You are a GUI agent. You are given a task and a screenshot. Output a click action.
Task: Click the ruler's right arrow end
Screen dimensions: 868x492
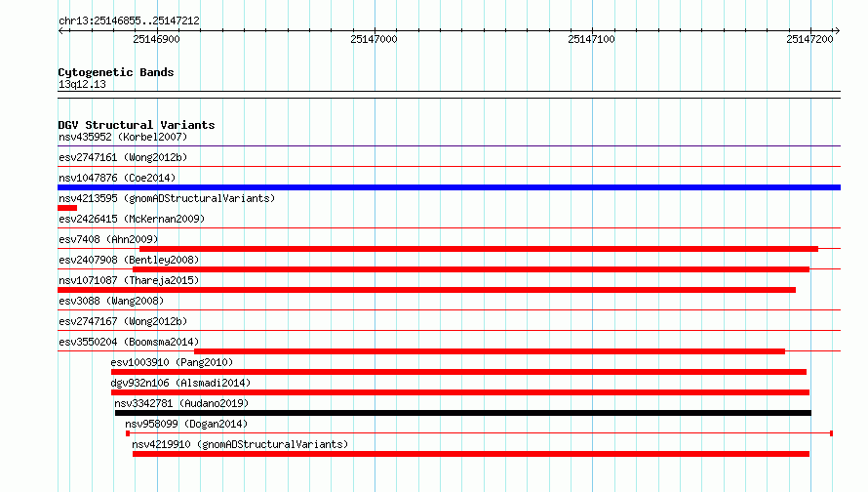pyautogui.click(x=837, y=30)
